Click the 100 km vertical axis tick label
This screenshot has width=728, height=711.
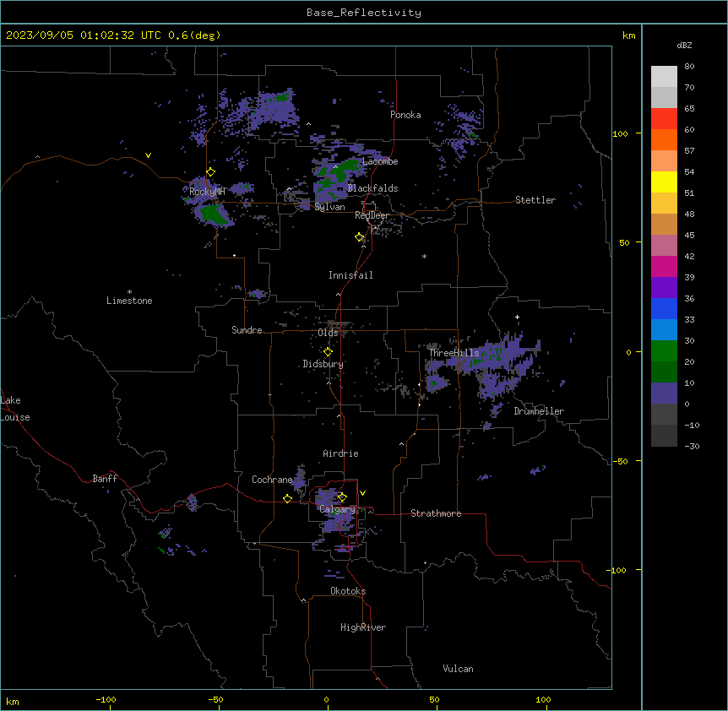620,133
